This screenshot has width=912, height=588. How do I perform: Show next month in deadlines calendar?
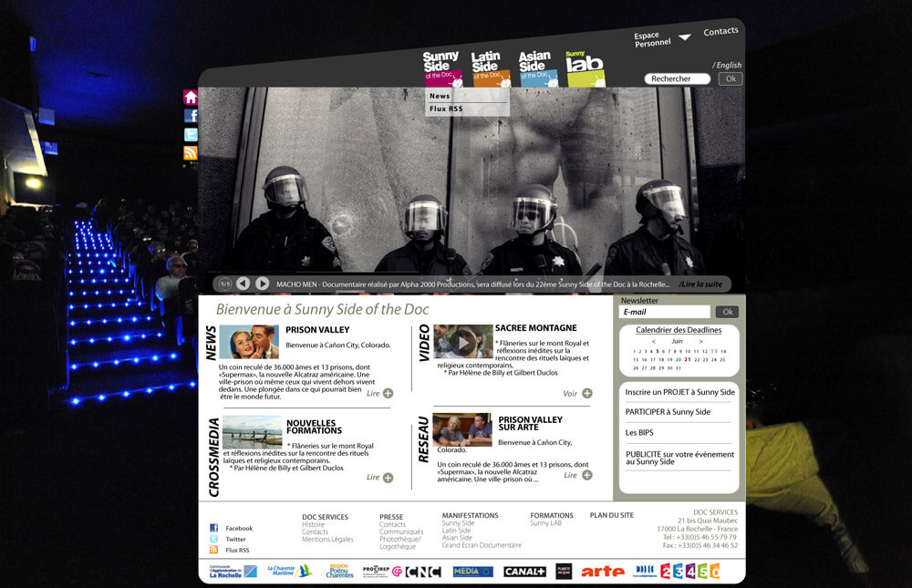(700, 342)
